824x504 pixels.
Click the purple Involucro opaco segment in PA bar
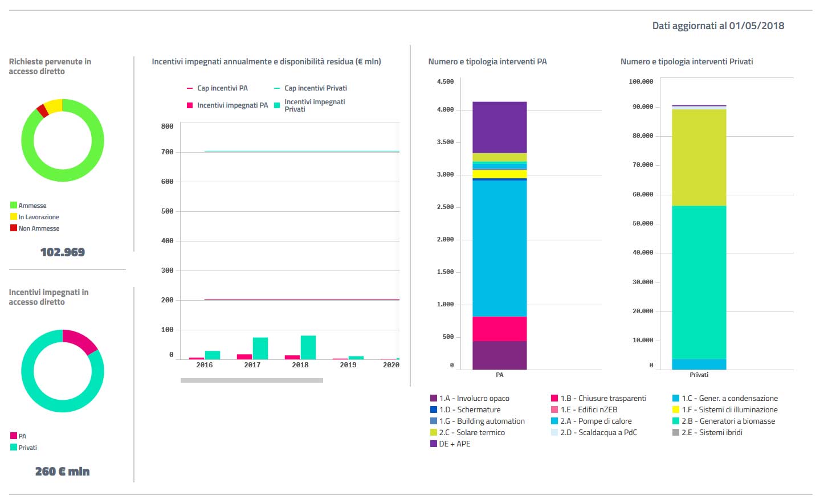click(x=500, y=355)
